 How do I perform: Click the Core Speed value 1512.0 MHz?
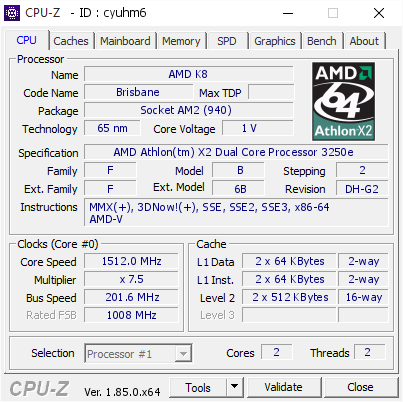pos(131,261)
